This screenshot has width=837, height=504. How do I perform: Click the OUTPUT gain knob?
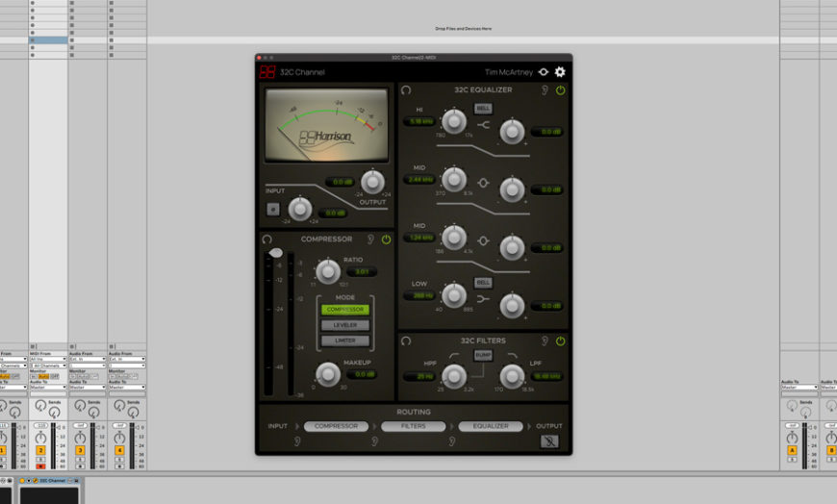(372, 183)
